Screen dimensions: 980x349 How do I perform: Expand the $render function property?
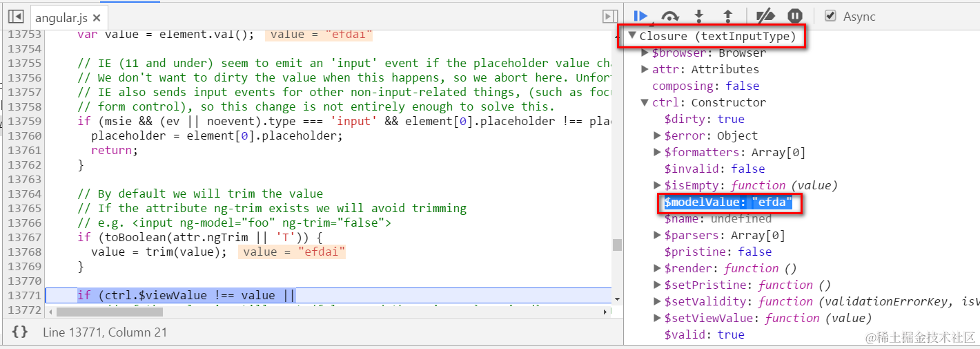[x=657, y=268]
